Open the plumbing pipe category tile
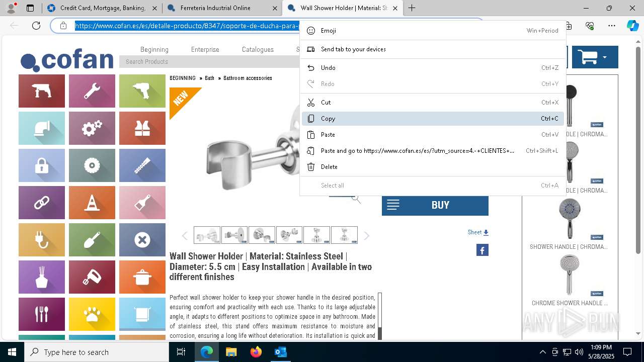The image size is (644, 362). pyautogui.click(x=42, y=128)
